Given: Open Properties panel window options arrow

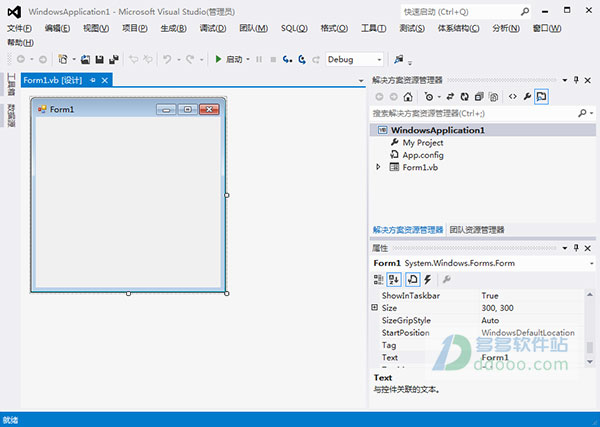Looking at the screenshot, I should (x=565, y=248).
